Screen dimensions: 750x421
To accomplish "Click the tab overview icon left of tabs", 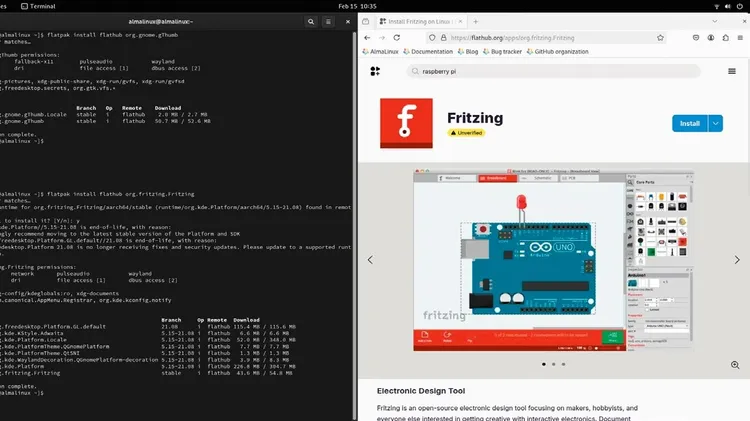I will click(365, 22).
